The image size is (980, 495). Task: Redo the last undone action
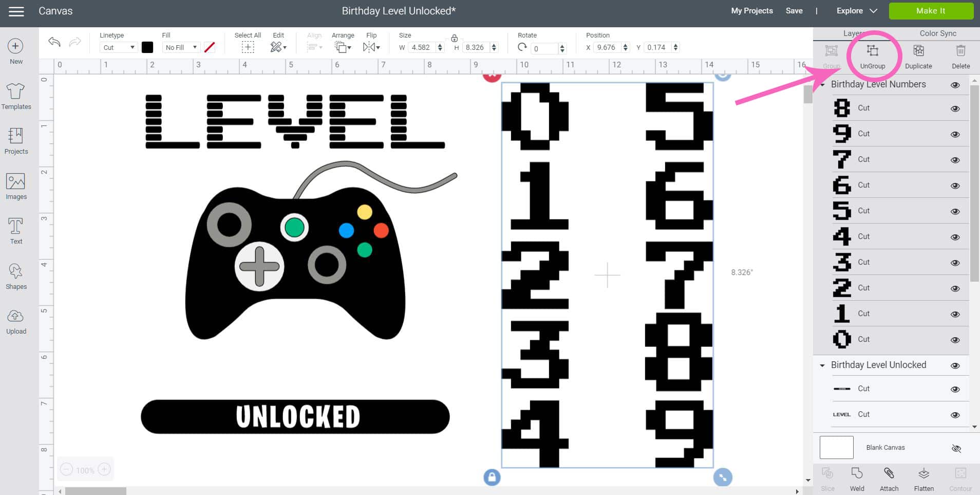pyautogui.click(x=75, y=42)
